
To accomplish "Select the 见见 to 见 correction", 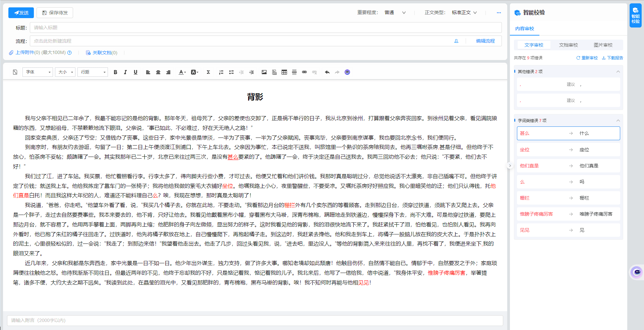I will tap(569, 230).
